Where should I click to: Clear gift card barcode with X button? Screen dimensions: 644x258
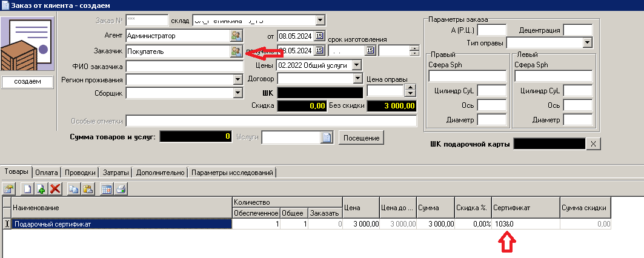(x=594, y=144)
